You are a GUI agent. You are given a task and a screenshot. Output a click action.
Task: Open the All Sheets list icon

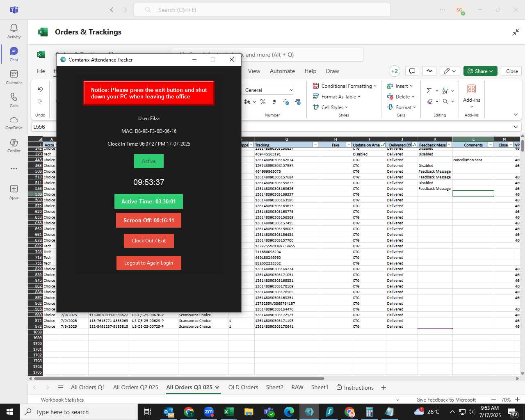coord(61,387)
